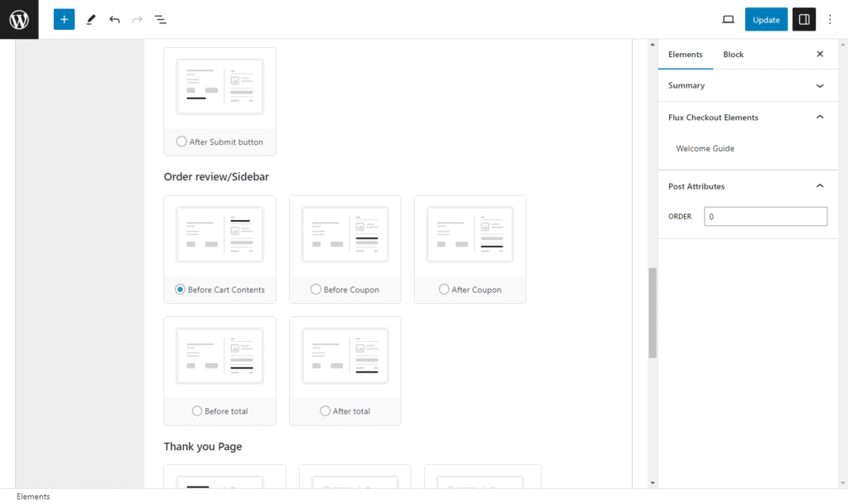Choose the After Submit button option
Viewport: 848px width, 504px height.
pyautogui.click(x=181, y=142)
